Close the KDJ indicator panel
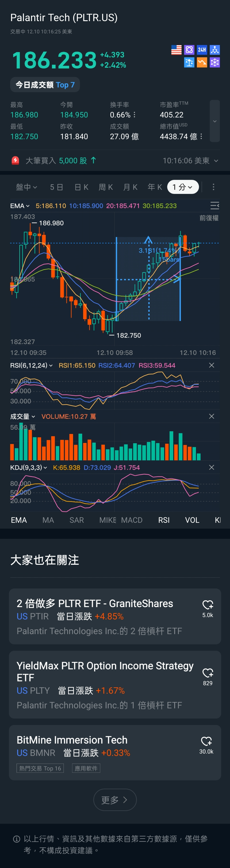230x868 pixels. (212, 467)
